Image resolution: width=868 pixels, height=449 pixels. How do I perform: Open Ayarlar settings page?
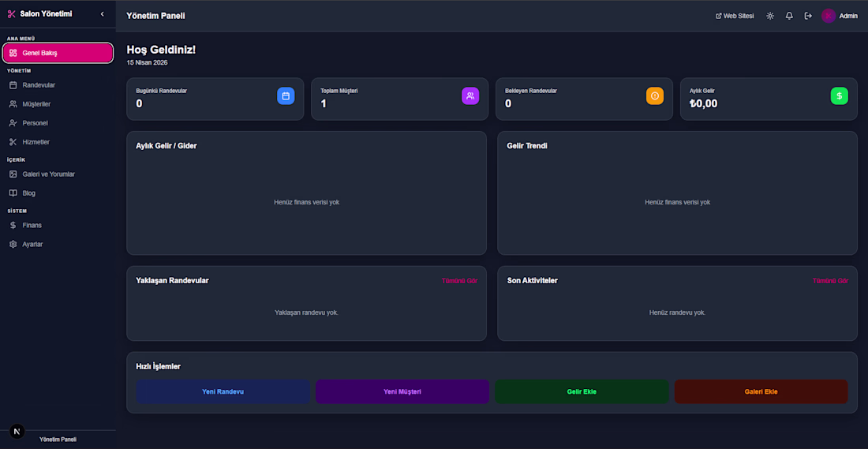(58, 244)
